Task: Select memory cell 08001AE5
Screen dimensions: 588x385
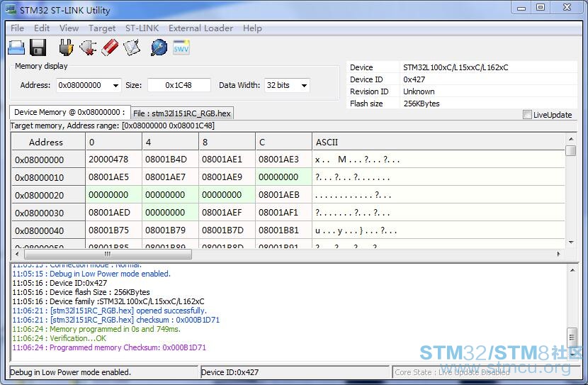Action: pos(113,177)
